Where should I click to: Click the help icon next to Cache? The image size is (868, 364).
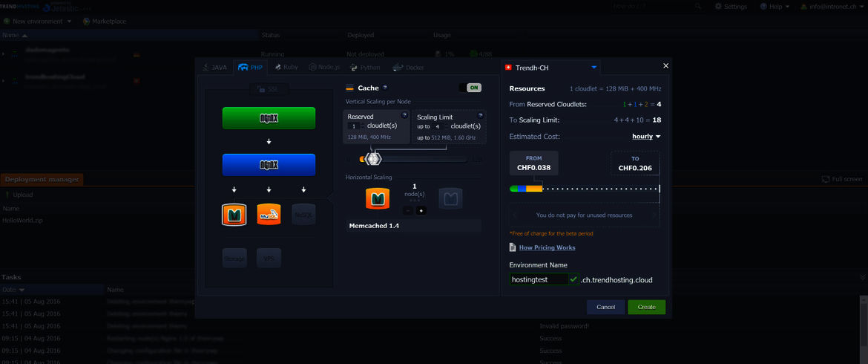[x=385, y=88]
